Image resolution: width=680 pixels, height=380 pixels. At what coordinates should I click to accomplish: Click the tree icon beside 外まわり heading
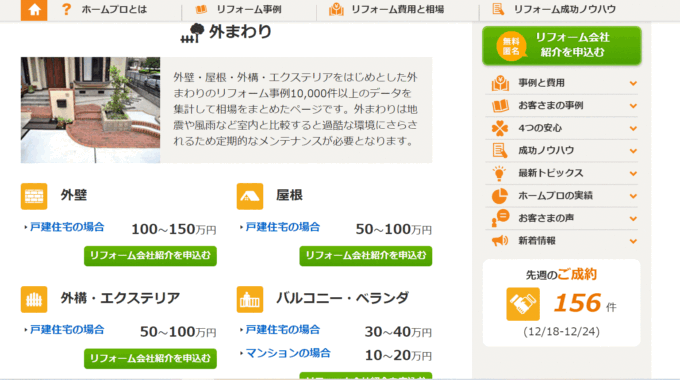click(193, 33)
